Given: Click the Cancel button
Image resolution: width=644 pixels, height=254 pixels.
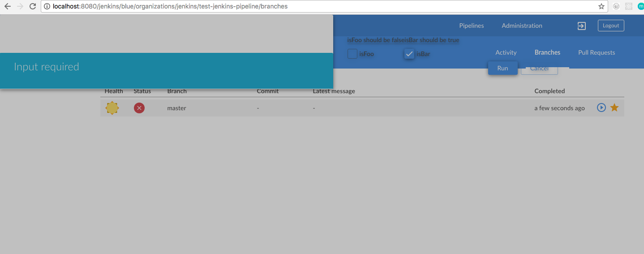Looking at the screenshot, I should point(539,69).
